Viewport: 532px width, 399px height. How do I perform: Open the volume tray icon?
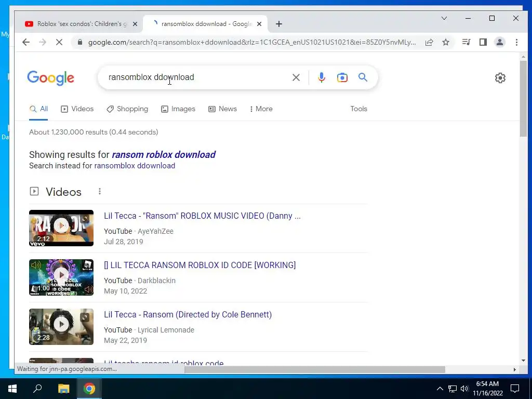click(x=464, y=389)
